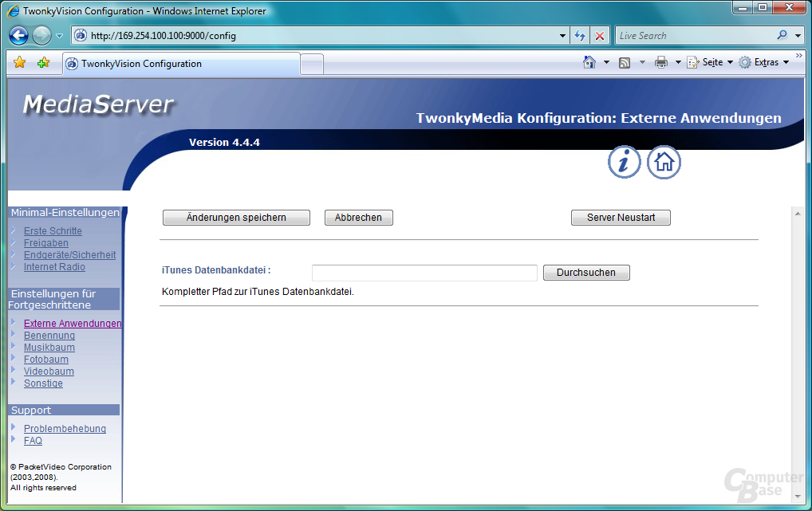Click the Add to Favorites icon

click(x=44, y=63)
